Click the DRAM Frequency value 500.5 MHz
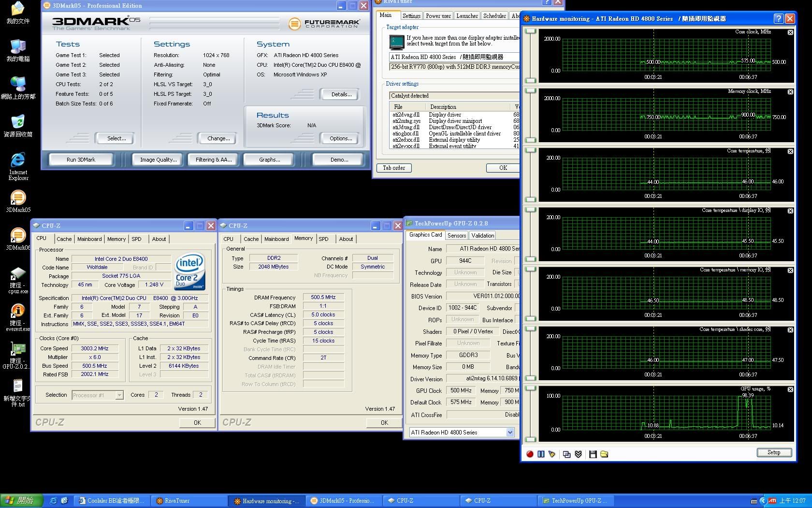Image resolution: width=812 pixels, height=508 pixels. coord(323,297)
